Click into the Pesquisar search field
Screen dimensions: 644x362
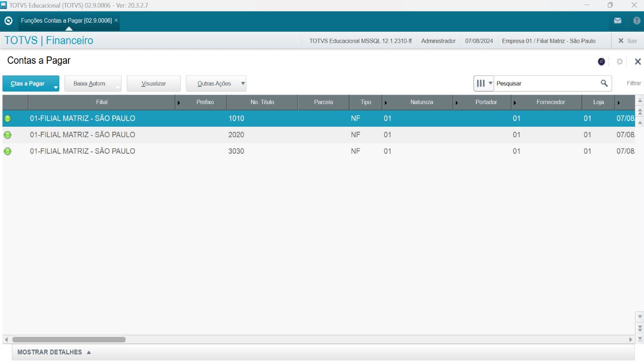point(546,83)
